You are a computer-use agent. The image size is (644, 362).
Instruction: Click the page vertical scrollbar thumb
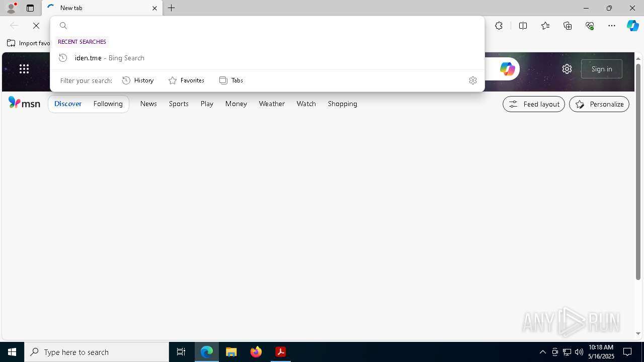[x=638, y=171]
